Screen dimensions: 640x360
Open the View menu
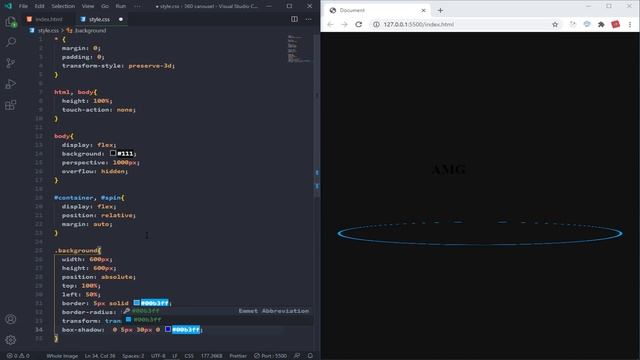click(x=88, y=6)
